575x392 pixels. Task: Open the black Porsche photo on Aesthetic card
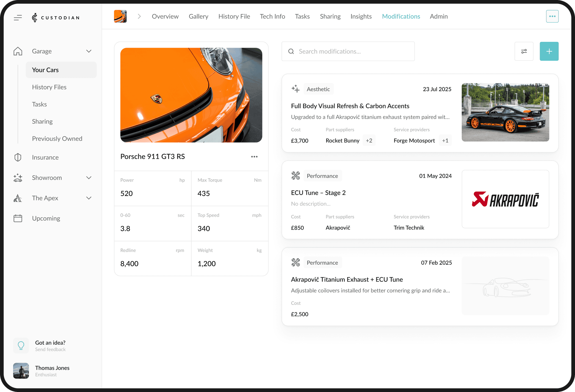(x=505, y=112)
